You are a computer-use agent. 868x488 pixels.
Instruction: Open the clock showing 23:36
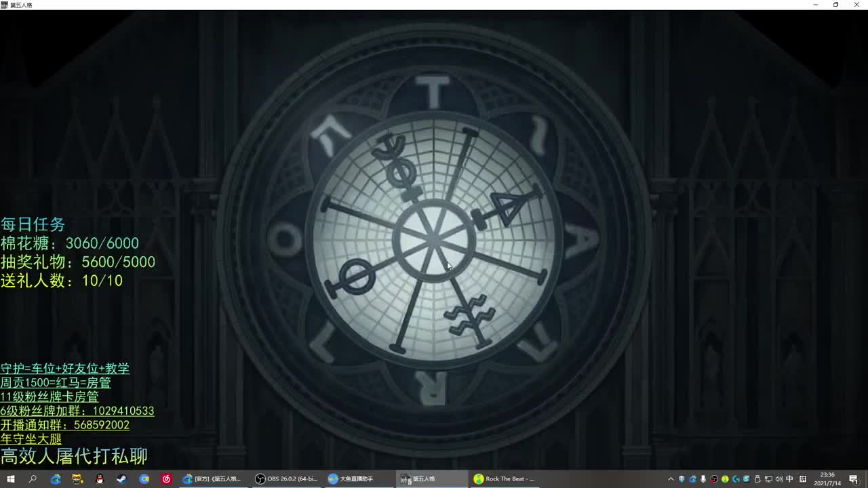point(827,479)
